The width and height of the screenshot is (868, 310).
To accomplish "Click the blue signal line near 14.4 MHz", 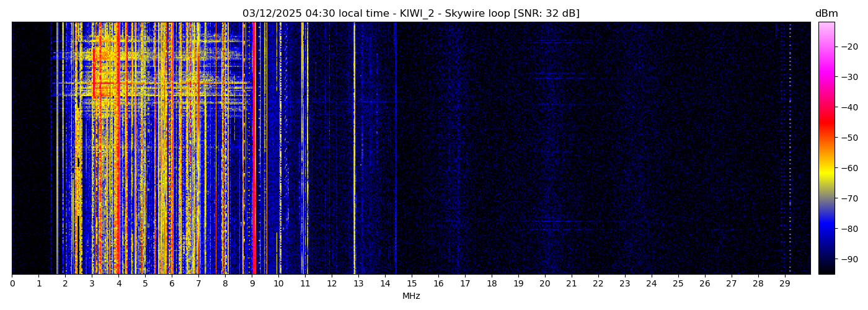I will (x=396, y=149).
